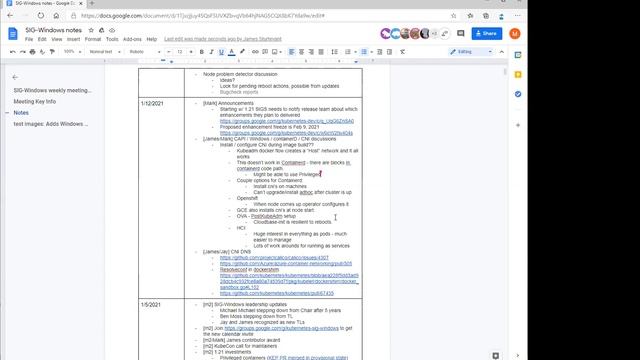Hide the menus with the chevron
This screenshot has width=640, height=360.
tap(502, 52)
